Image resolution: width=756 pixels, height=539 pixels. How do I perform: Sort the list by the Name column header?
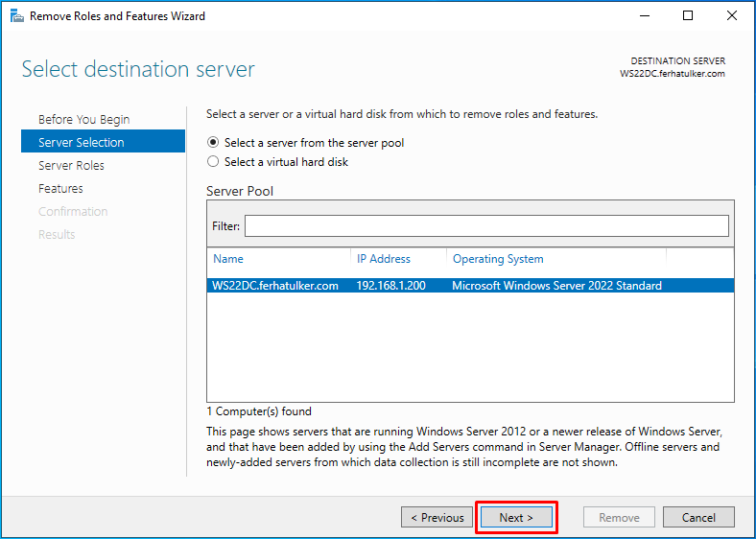tap(228, 259)
